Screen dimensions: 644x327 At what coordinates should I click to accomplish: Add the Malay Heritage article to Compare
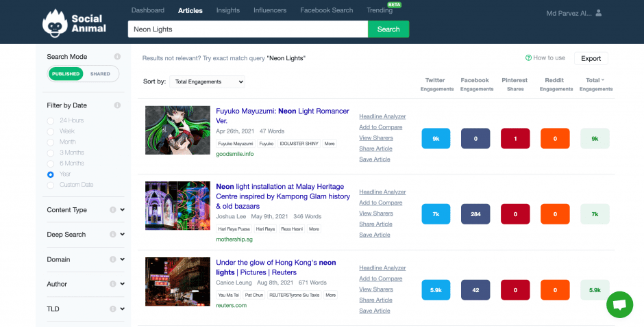pos(381,202)
